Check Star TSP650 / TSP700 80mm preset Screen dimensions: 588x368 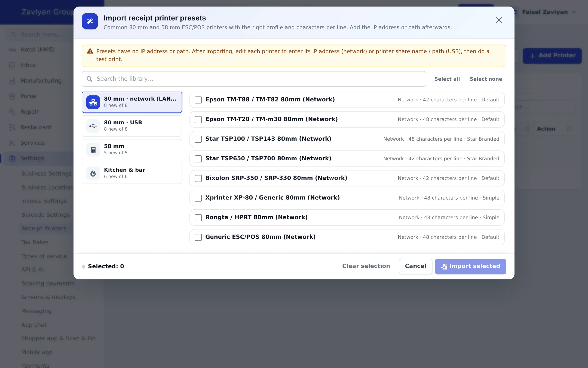[x=198, y=159]
